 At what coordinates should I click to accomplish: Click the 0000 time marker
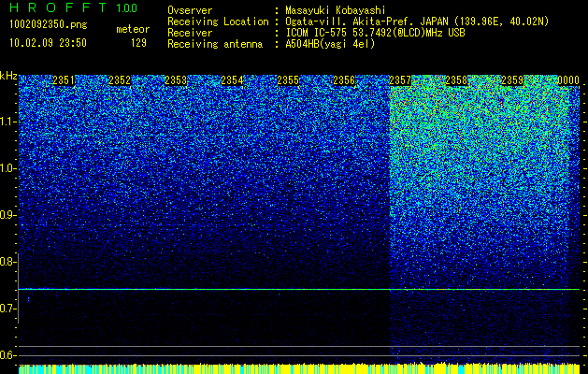(x=568, y=80)
